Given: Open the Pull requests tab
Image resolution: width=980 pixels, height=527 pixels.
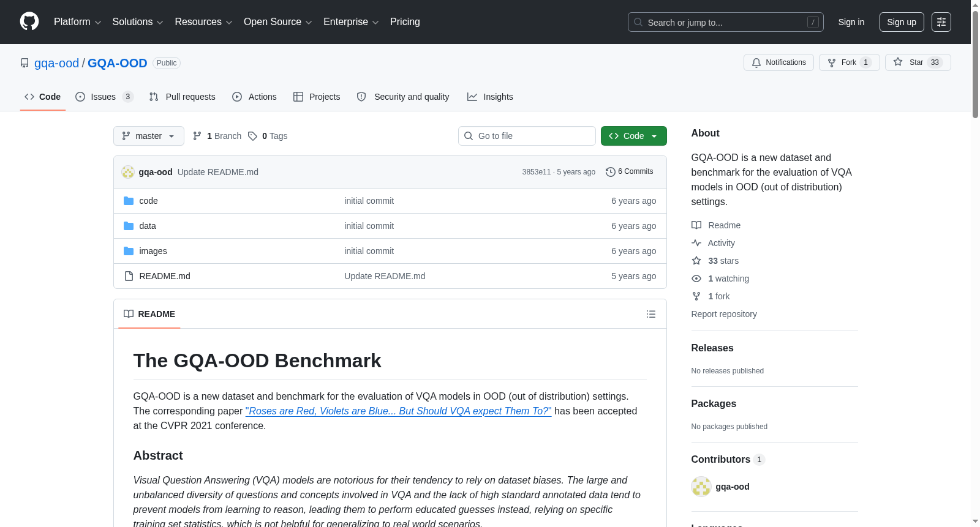Looking at the screenshot, I should click(x=183, y=97).
